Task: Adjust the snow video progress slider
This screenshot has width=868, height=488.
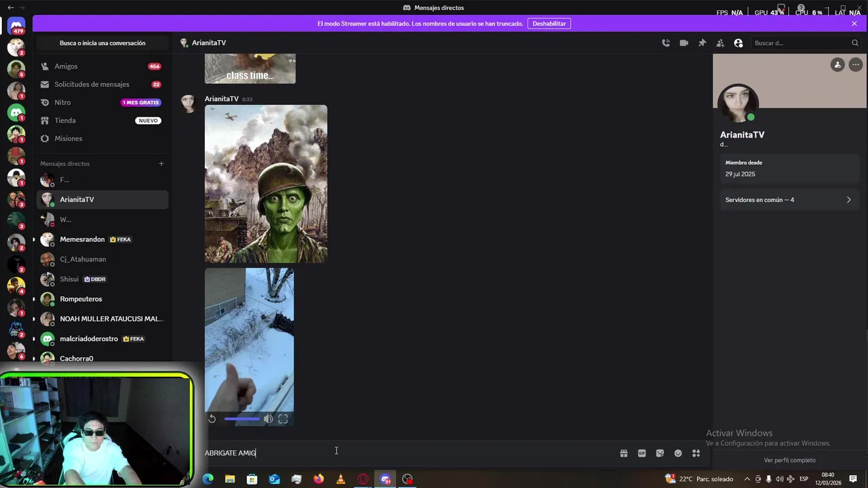Action: [x=241, y=419]
